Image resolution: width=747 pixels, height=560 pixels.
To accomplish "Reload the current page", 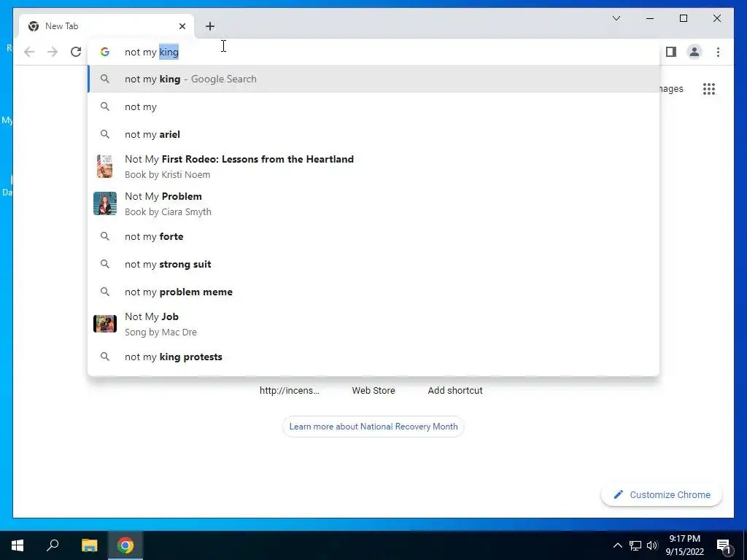I will coord(76,52).
